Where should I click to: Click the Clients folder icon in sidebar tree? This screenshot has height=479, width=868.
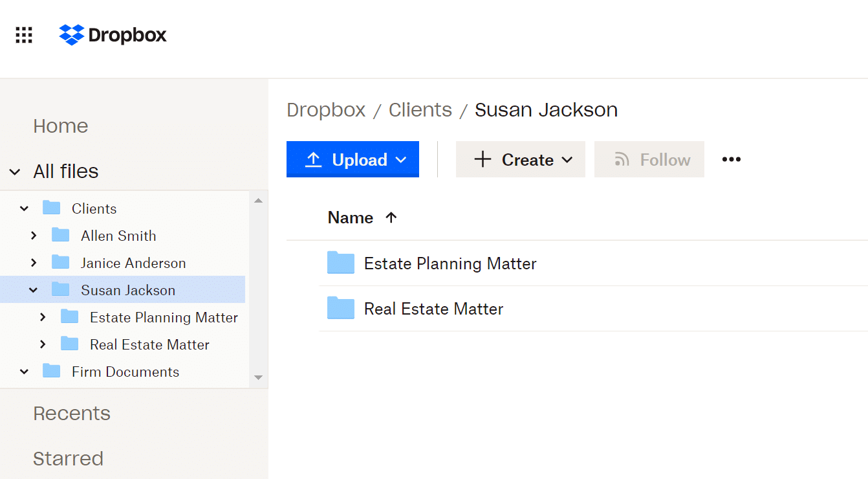tap(51, 208)
